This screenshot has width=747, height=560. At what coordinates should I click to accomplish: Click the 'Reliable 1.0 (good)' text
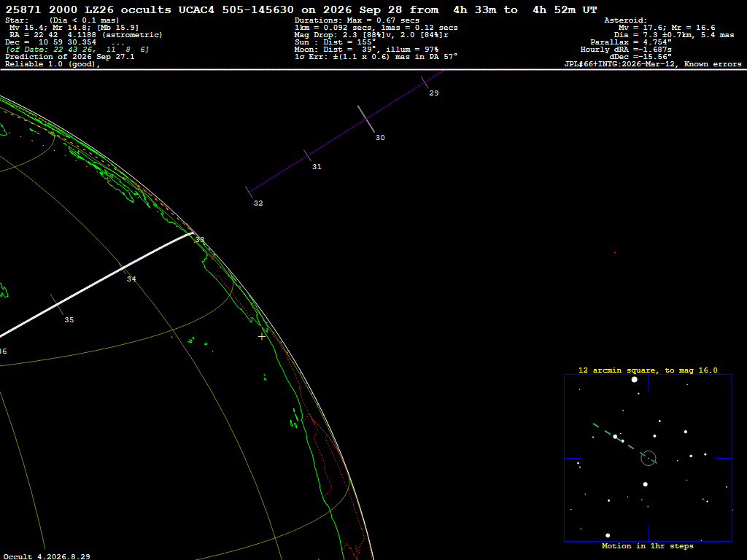pyautogui.click(x=53, y=64)
